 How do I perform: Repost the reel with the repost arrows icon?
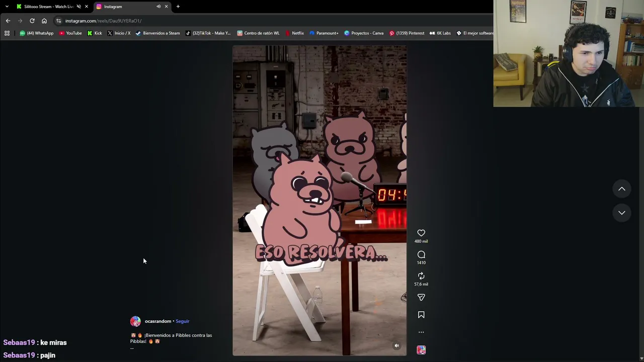click(x=421, y=276)
